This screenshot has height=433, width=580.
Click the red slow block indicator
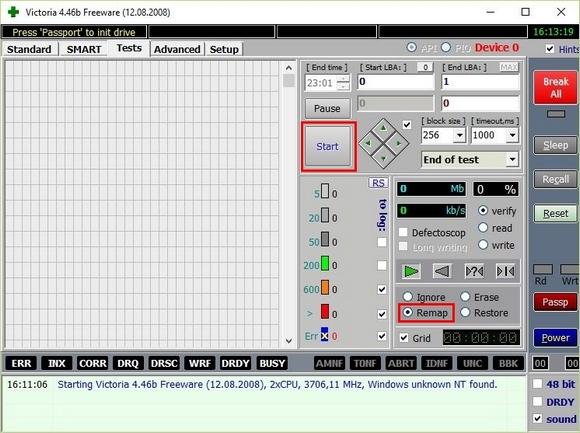(325, 311)
